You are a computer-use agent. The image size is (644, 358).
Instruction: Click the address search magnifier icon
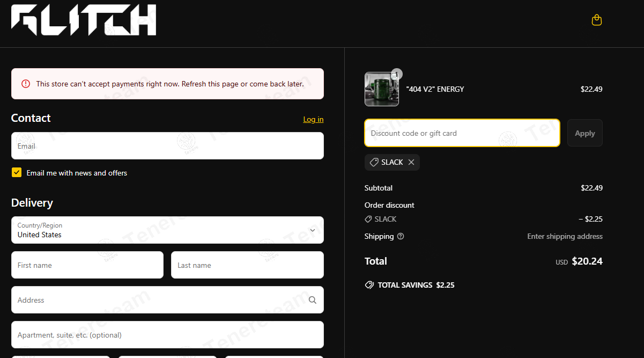tap(313, 300)
